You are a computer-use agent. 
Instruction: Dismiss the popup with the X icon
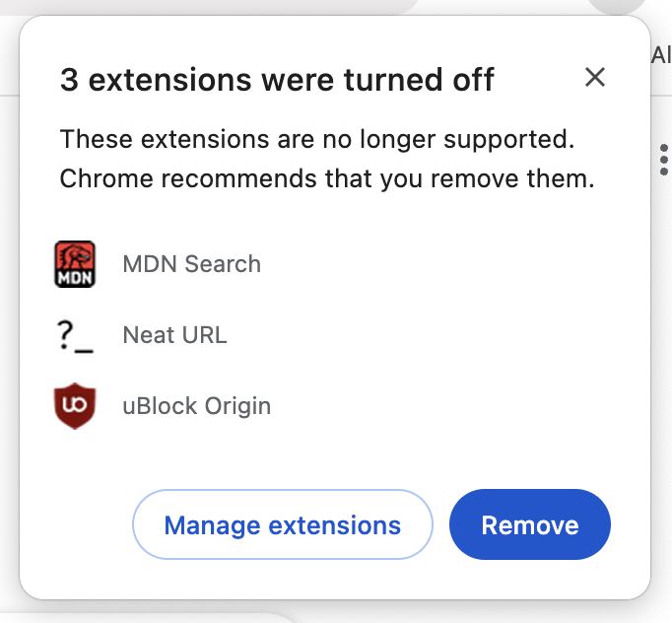click(595, 78)
